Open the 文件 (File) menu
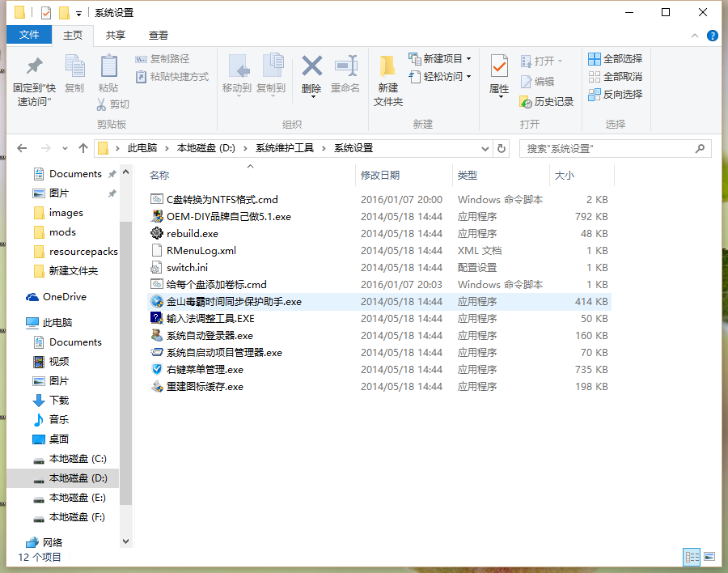Viewport: 728px width, 573px height. (x=29, y=35)
